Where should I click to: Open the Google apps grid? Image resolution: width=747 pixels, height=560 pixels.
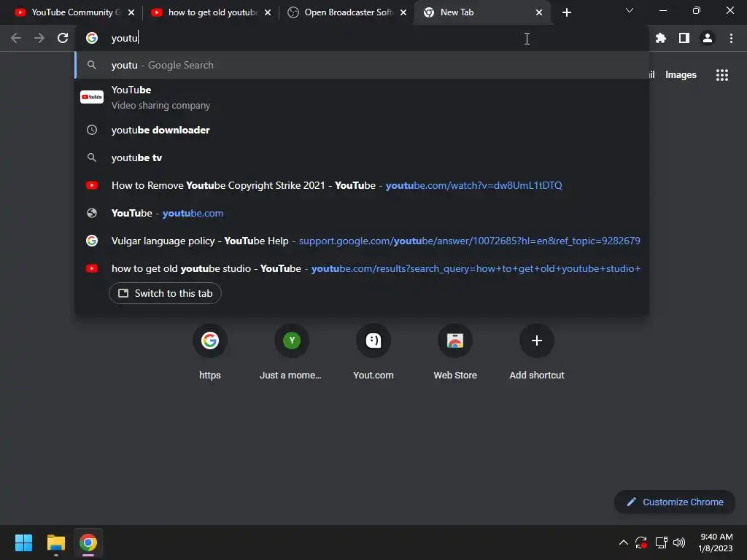[x=721, y=75]
